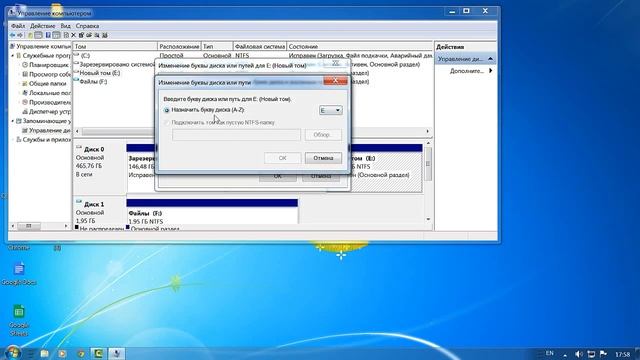Select the (C:) volume row icon
640x360 pixels.
[x=76, y=55]
